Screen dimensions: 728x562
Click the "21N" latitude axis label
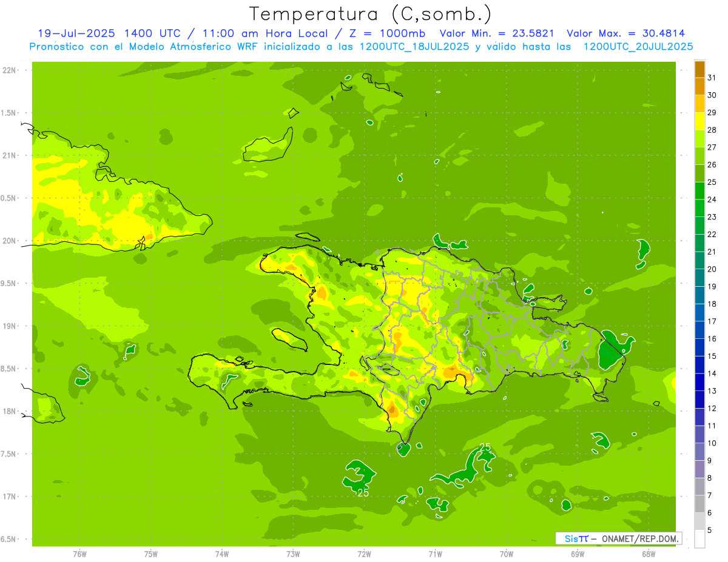pos(10,155)
